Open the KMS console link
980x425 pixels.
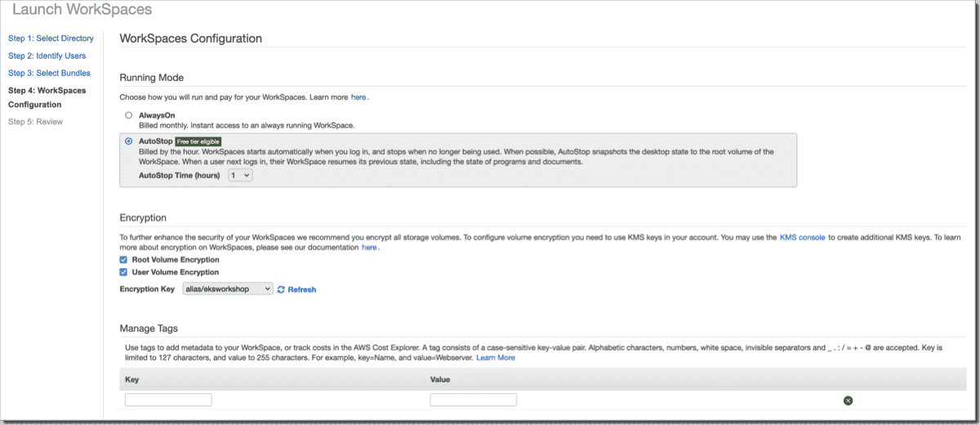click(x=802, y=238)
